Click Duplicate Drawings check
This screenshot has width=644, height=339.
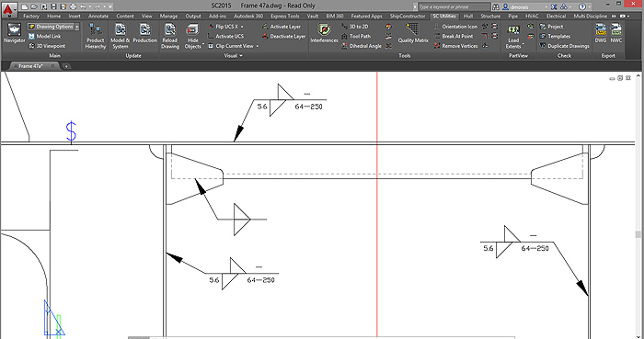click(564, 46)
